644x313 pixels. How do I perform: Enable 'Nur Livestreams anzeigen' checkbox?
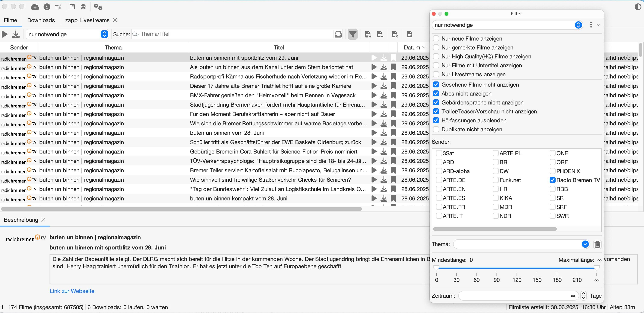point(436,74)
